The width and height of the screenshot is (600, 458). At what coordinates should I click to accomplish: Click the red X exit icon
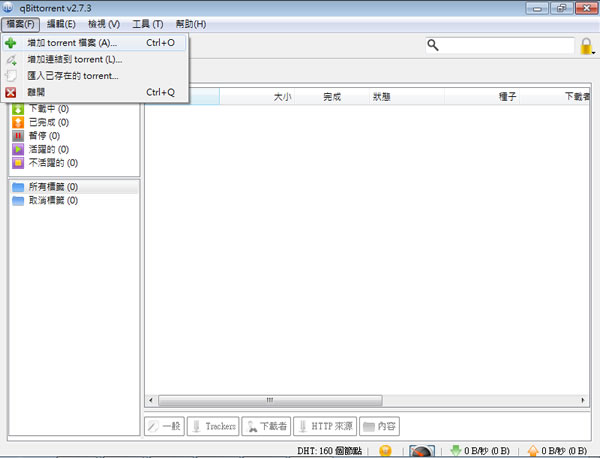pyautogui.click(x=11, y=92)
